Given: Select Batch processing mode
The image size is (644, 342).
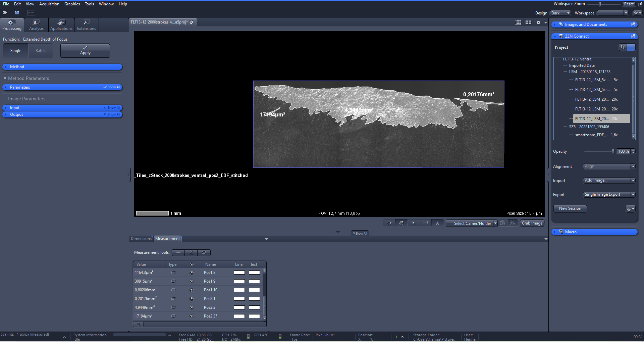Looking at the screenshot, I should pos(41,51).
